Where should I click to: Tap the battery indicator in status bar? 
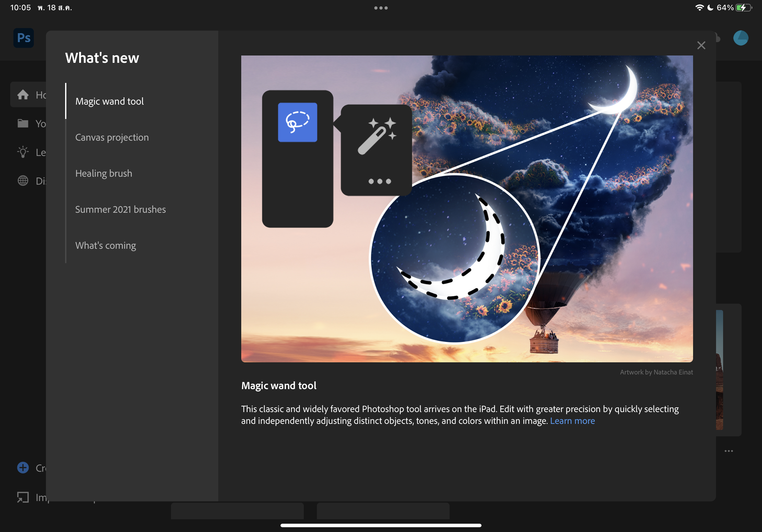743,8
